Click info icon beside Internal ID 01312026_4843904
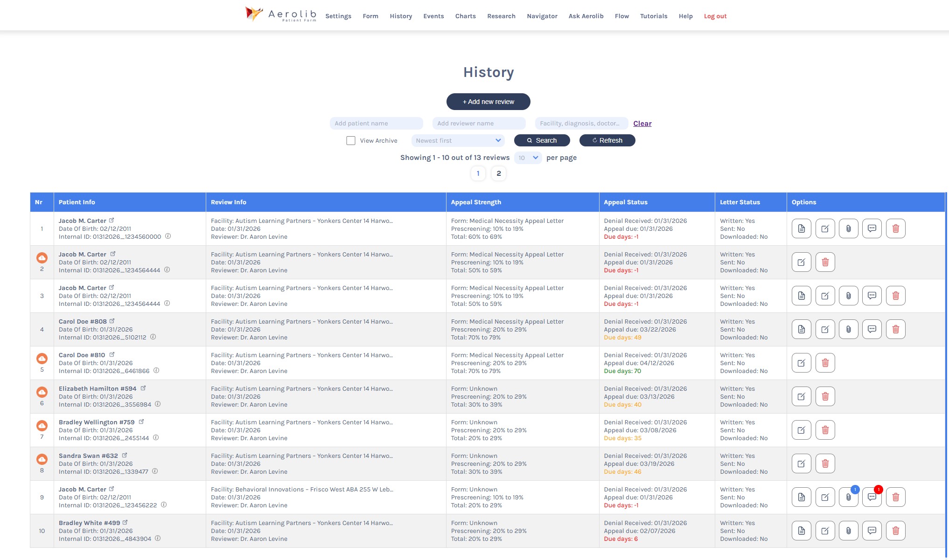 pos(158,539)
